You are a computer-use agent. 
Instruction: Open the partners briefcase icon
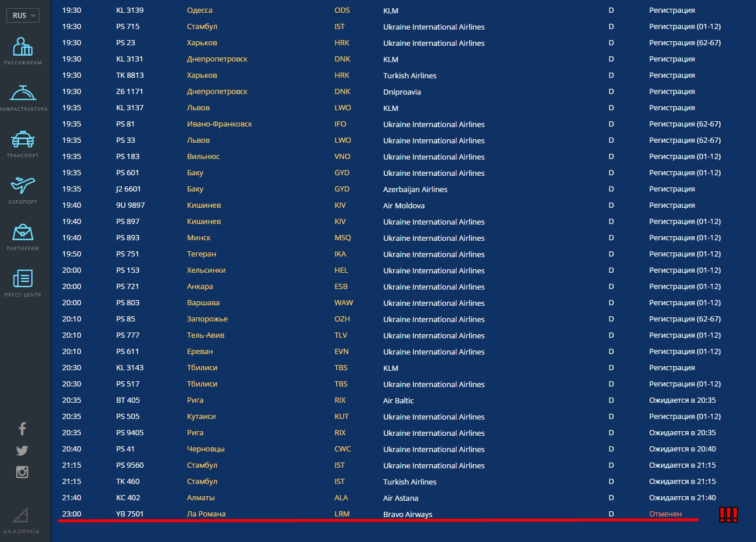pos(23,233)
